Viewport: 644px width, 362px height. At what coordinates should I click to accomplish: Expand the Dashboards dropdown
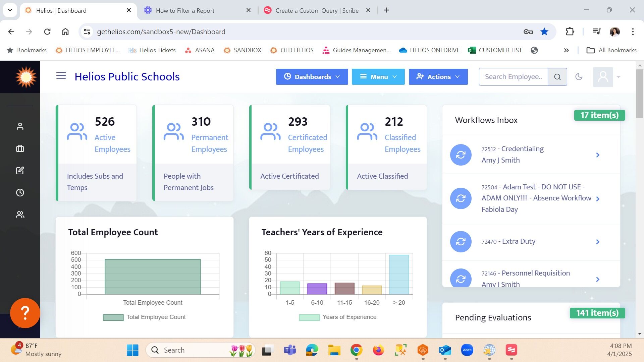pos(312,77)
